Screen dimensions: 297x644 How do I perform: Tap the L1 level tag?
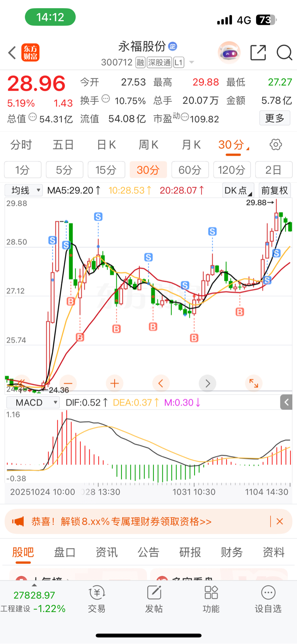[179, 62]
